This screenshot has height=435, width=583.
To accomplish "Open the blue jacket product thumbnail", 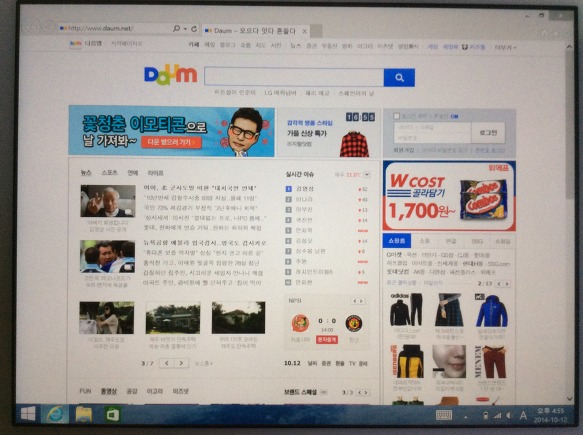I will 492,310.
